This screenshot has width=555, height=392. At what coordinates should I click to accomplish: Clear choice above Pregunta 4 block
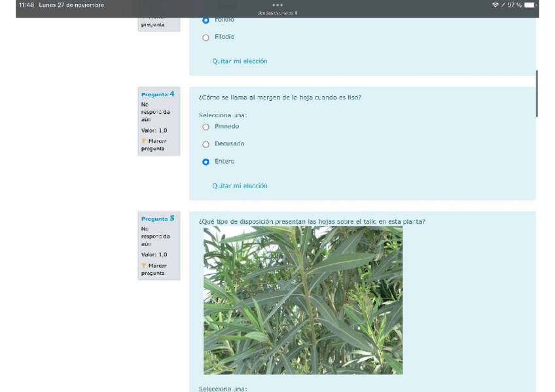coord(240,62)
